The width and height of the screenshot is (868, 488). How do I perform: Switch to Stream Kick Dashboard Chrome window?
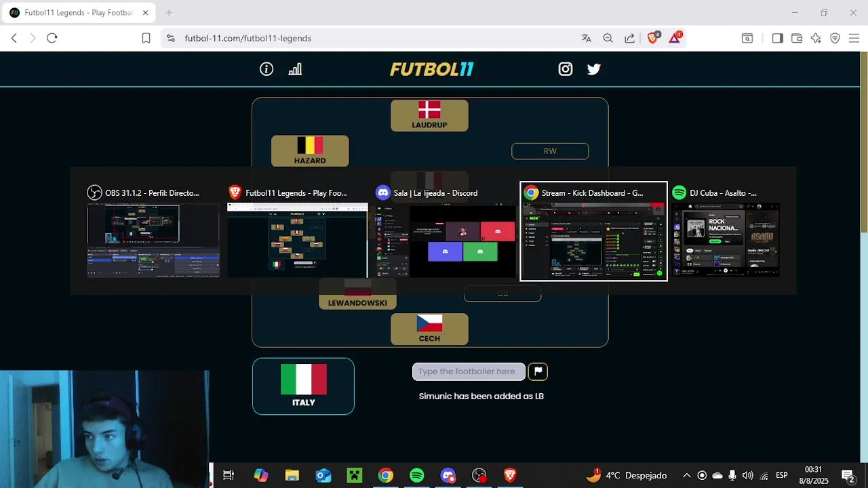pos(593,231)
